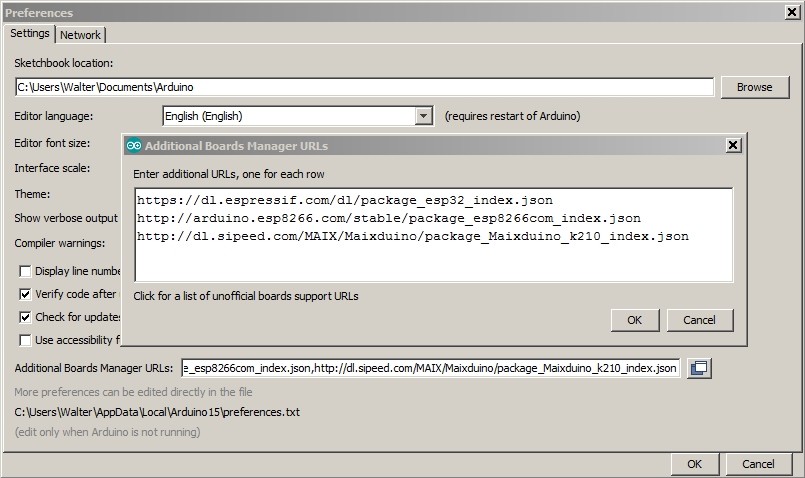Screen dimensions: 805x478
Task: Open the Arduino logo in dialog title bar
Action: [134, 145]
